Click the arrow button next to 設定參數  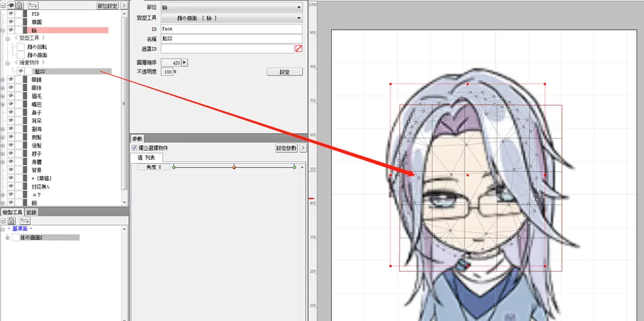(303, 148)
